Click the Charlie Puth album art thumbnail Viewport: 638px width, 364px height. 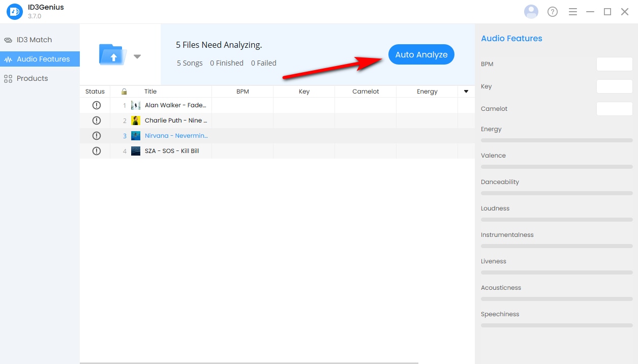click(x=136, y=120)
